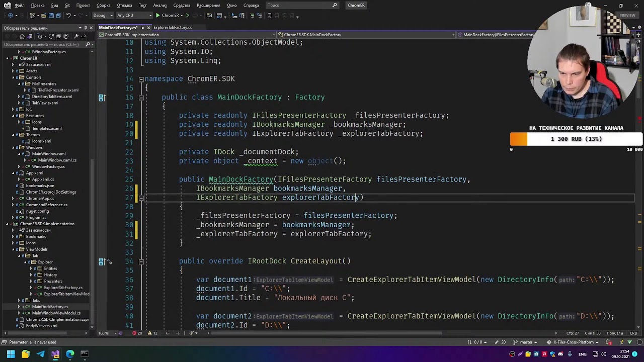Click the errors count indicator showing 20

coord(137,333)
